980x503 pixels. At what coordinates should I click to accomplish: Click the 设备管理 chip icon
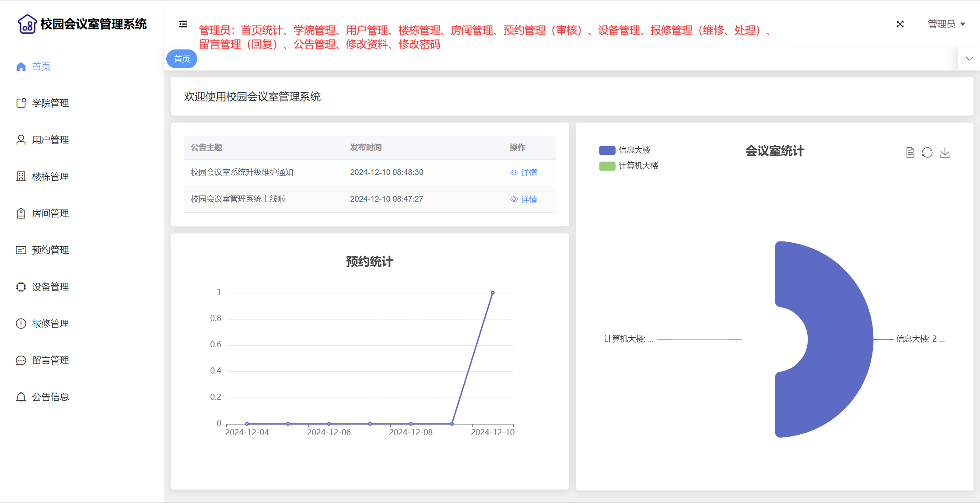coord(21,287)
